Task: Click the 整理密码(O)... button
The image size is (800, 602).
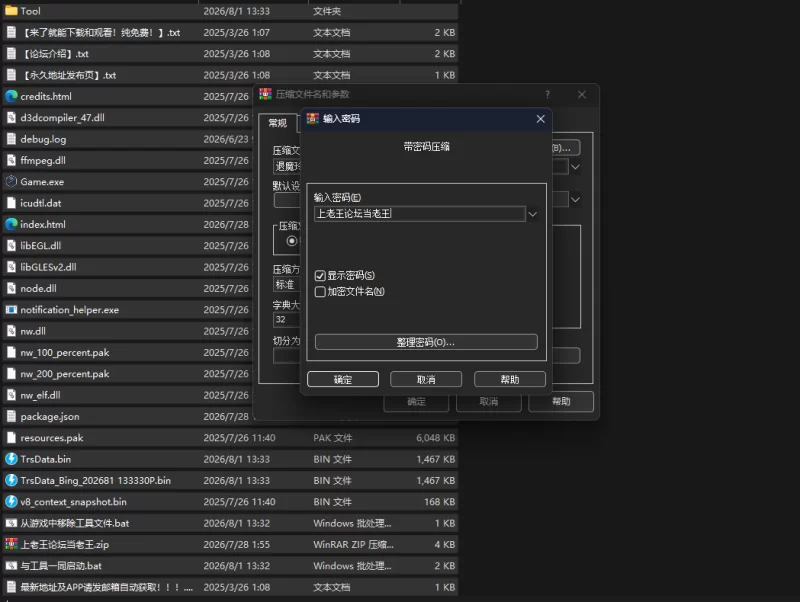Action: point(426,342)
